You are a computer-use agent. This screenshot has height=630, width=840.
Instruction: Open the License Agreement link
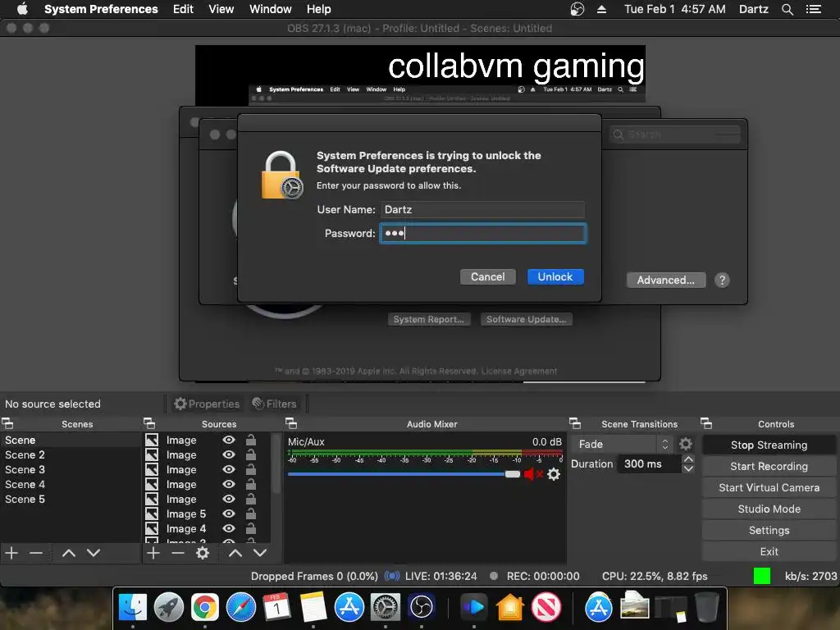point(519,371)
